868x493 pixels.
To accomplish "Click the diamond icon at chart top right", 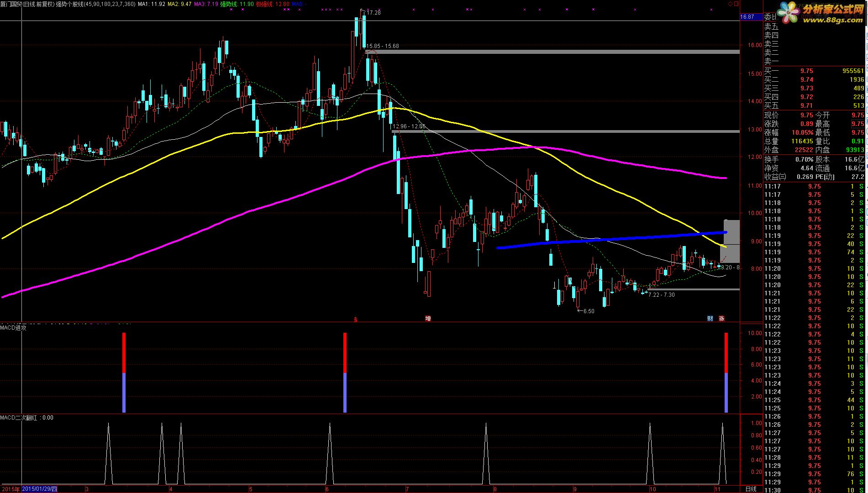I will (x=730, y=4).
